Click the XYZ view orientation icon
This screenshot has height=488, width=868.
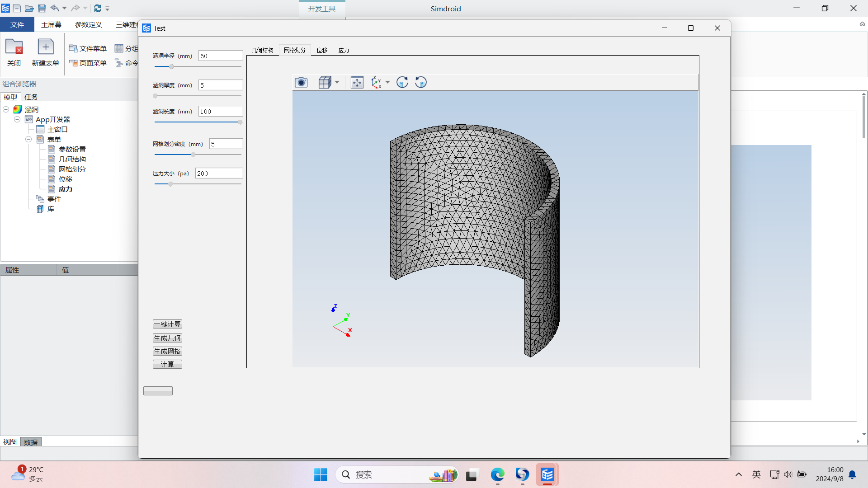point(376,82)
